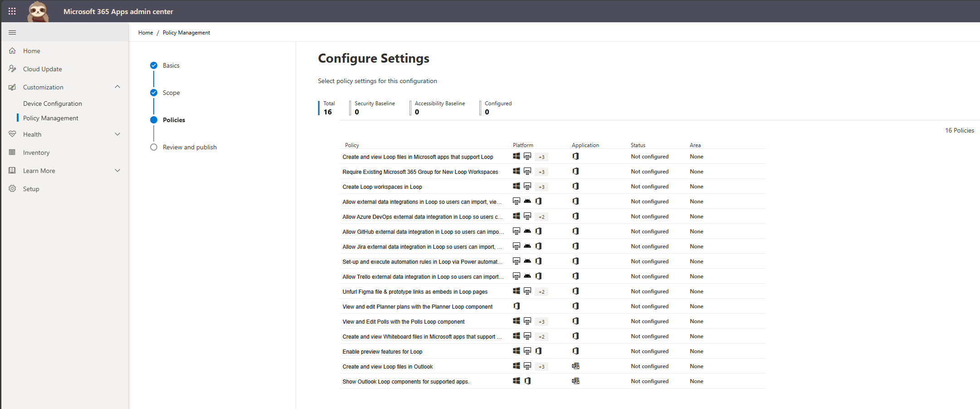This screenshot has height=409, width=980.
Task: Open Policy Management in sidebar
Action: 51,118
